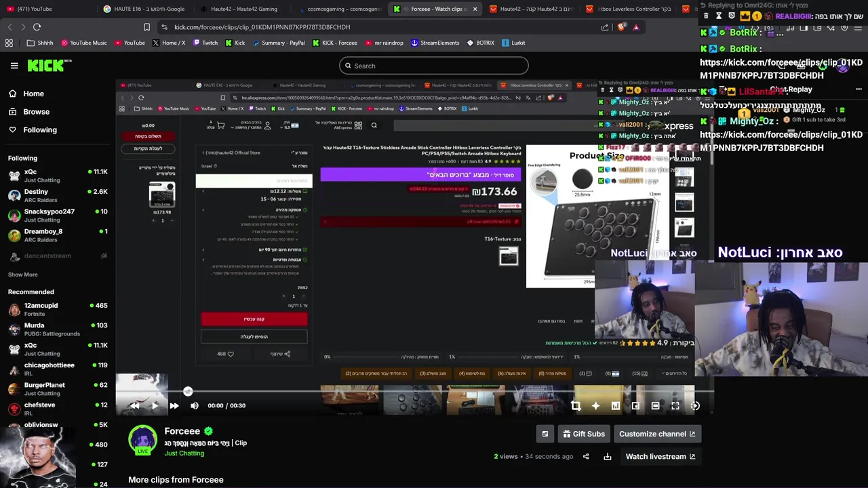The width and height of the screenshot is (868, 488).
Task: Switch to Haute42 Gaming tab
Action: pyautogui.click(x=241, y=9)
